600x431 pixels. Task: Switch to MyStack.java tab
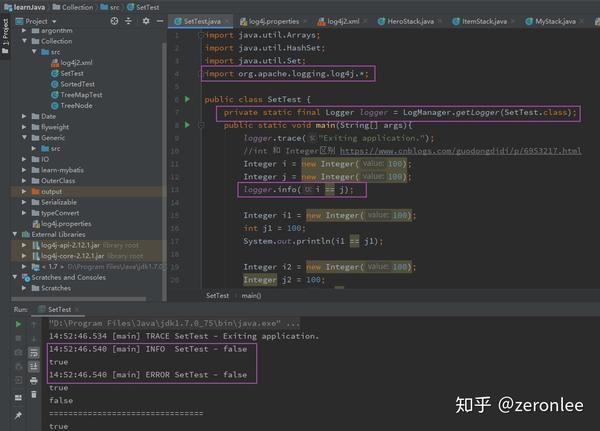coord(554,21)
